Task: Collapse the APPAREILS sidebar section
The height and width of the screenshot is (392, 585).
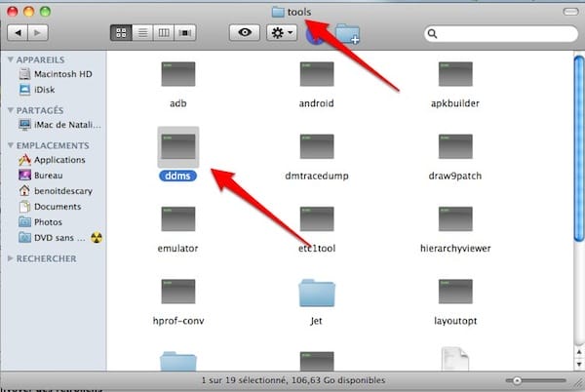Action: [x=11, y=58]
